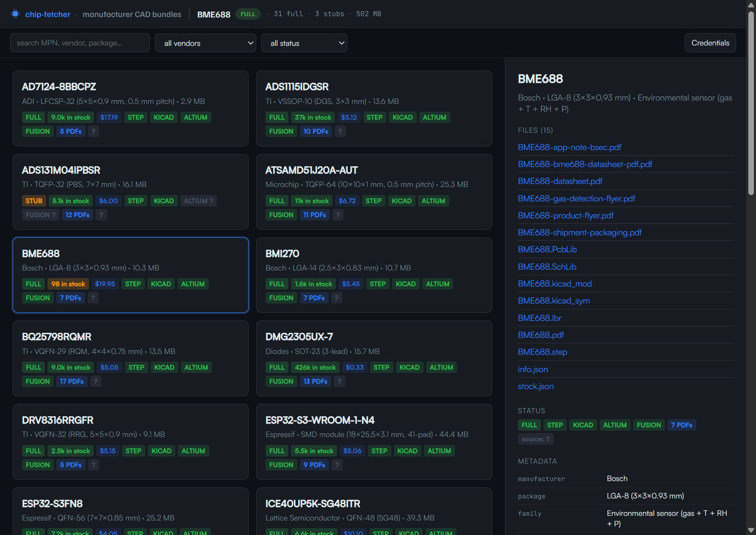
Task: Click the $6.72 price badge on ATSAMD51J20A-AUT
Action: point(347,201)
